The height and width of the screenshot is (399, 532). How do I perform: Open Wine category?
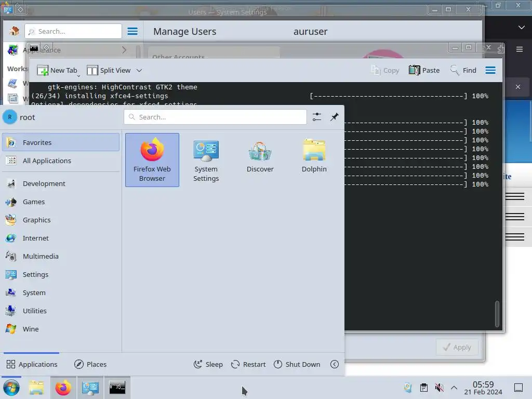[x=61, y=329]
